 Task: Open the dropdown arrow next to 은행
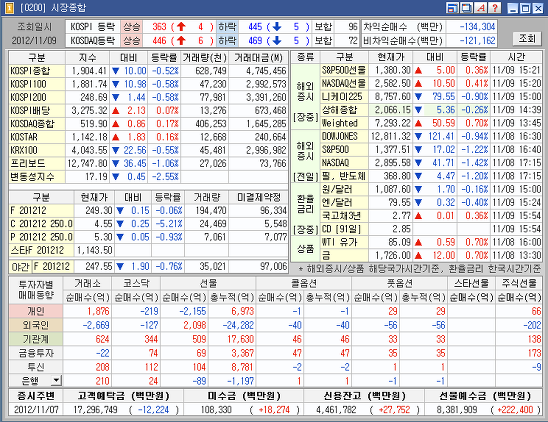click(x=56, y=380)
